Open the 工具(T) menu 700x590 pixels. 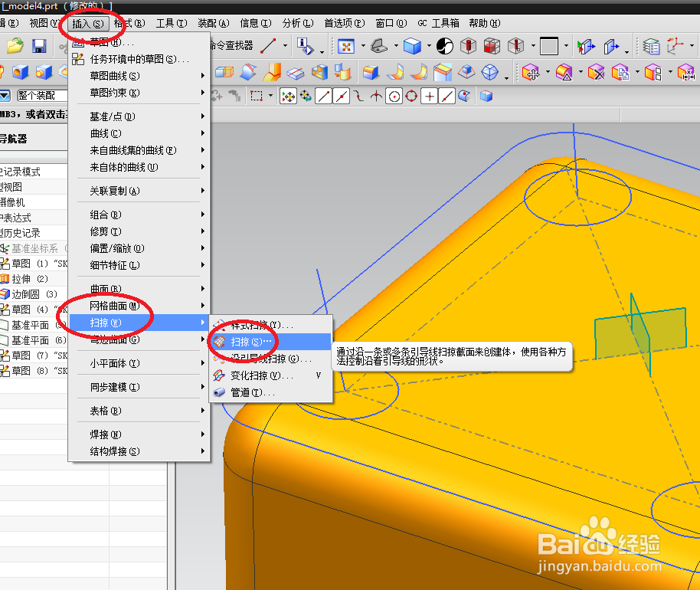172,23
